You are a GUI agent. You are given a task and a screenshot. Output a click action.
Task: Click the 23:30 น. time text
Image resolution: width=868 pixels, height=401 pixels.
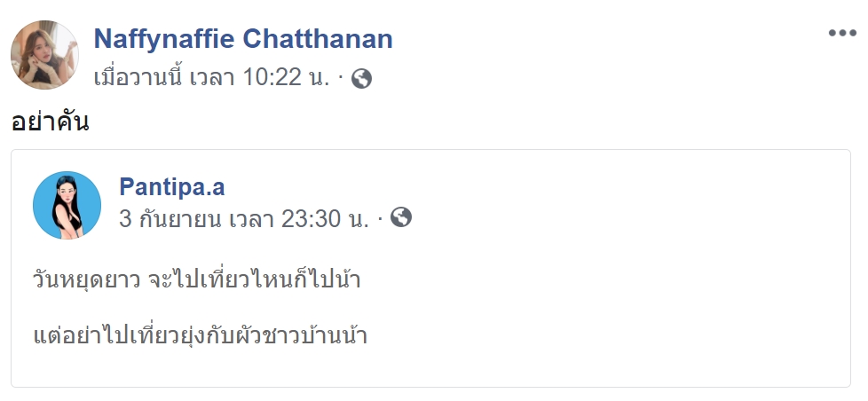point(325,219)
